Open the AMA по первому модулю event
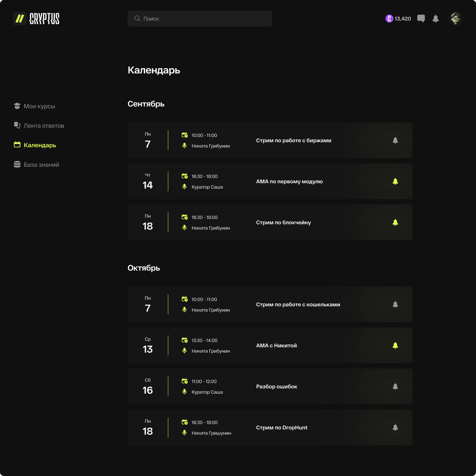This screenshot has height=476, width=476. click(270, 181)
